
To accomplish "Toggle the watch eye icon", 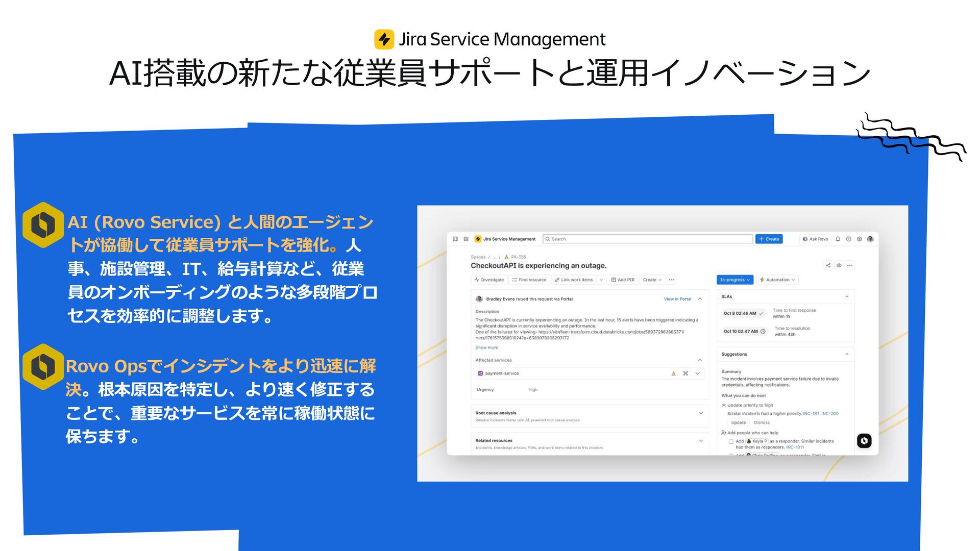I will [x=839, y=265].
